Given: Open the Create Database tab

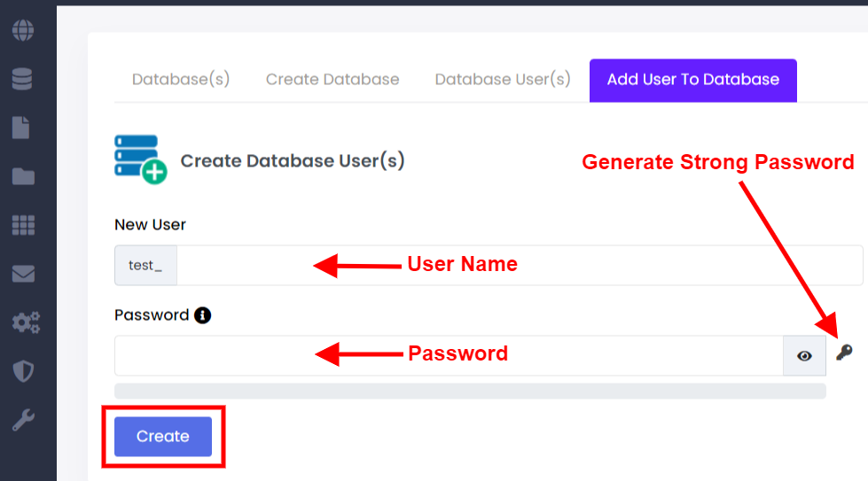Looking at the screenshot, I should (x=332, y=80).
